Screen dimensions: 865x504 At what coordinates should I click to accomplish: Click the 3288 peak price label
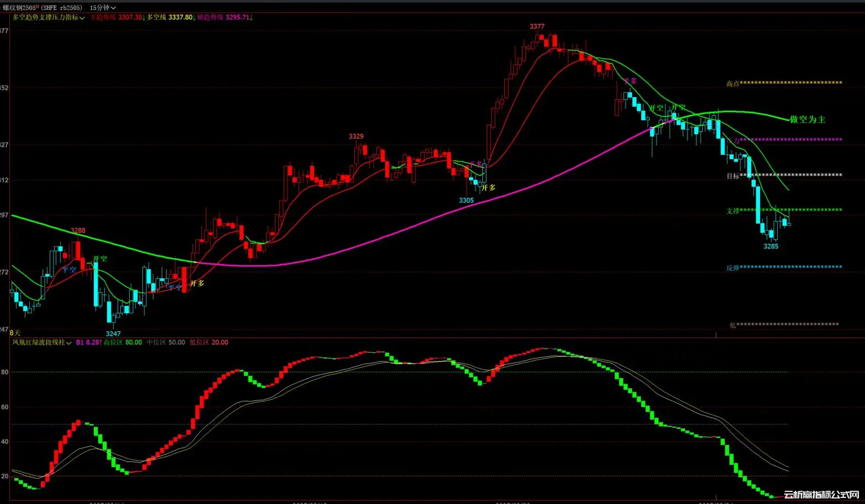pyautogui.click(x=78, y=230)
